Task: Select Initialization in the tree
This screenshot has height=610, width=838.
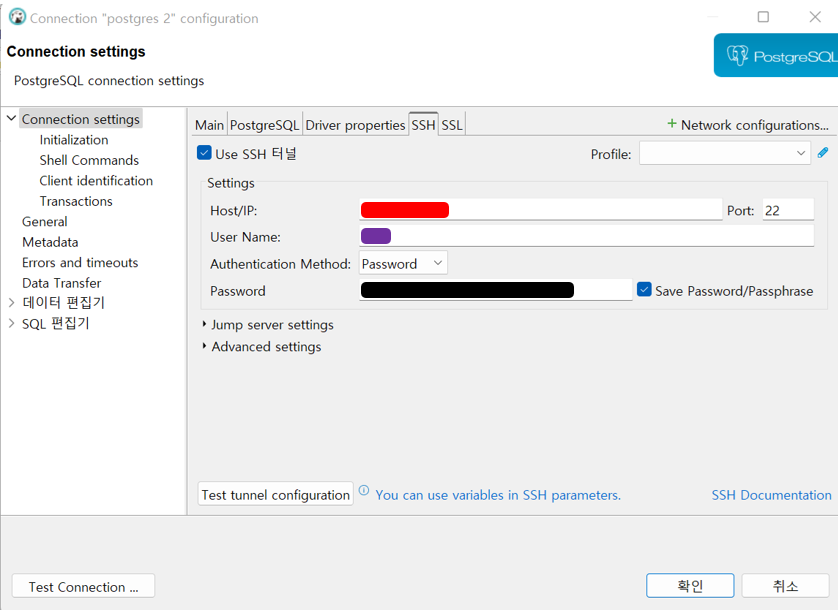Action: pos(74,140)
